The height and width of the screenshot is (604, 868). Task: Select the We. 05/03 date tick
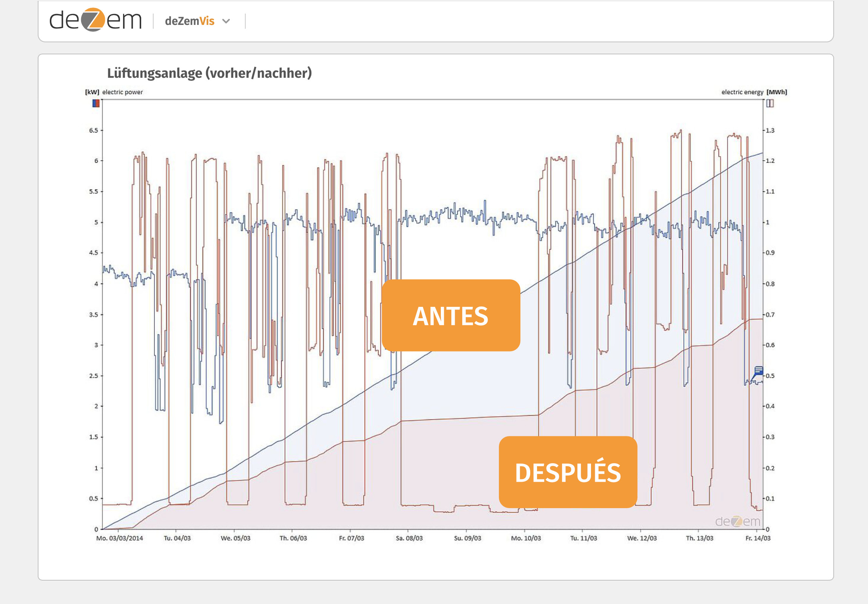coord(235,538)
